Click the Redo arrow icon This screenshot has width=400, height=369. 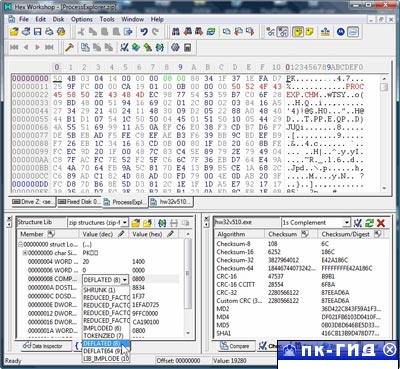(x=155, y=32)
